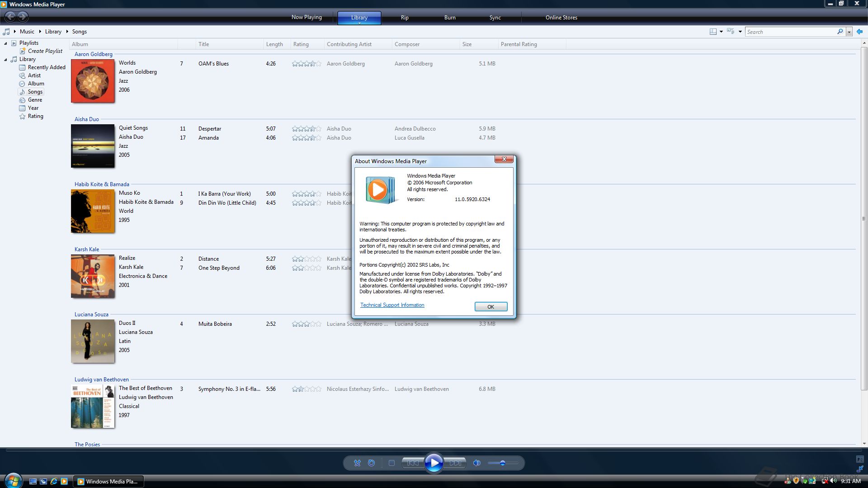This screenshot has width=868, height=488.
Task: Open the Technical Support Information link
Action: pos(392,305)
